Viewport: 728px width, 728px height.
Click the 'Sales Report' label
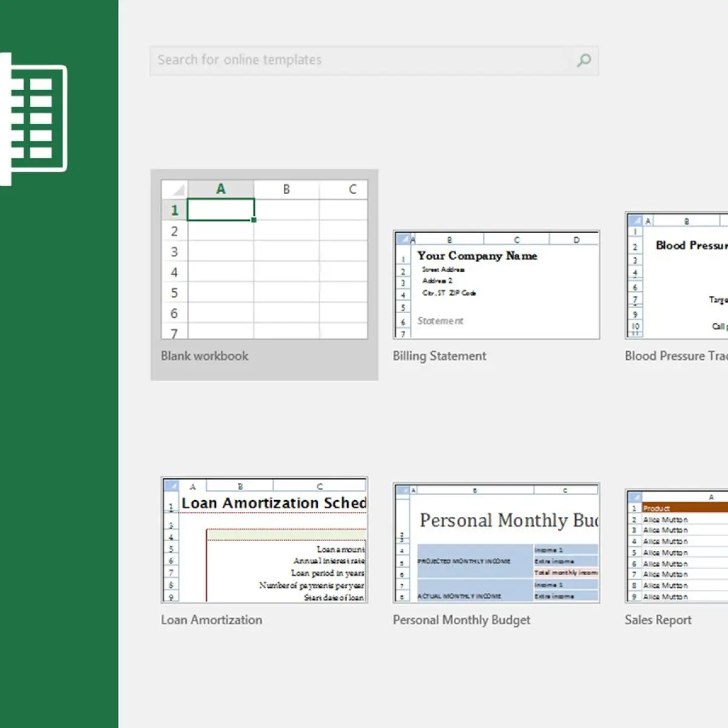[658, 620]
